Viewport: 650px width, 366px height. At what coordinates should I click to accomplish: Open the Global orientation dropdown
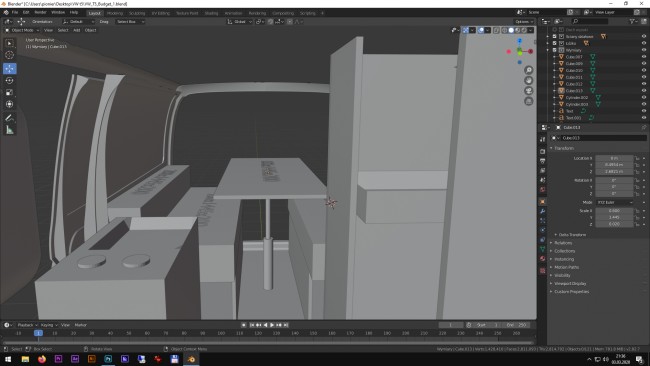click(240, 22)
